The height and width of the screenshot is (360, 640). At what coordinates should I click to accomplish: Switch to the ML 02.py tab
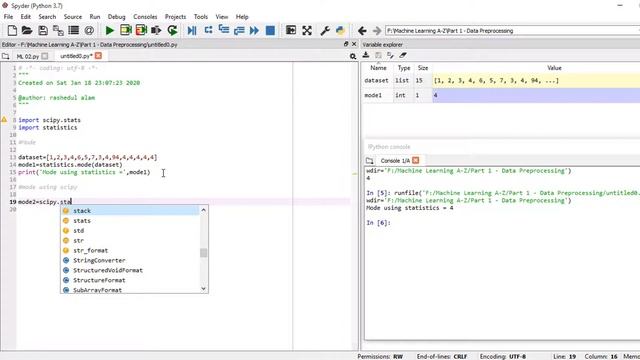[28, 56]
